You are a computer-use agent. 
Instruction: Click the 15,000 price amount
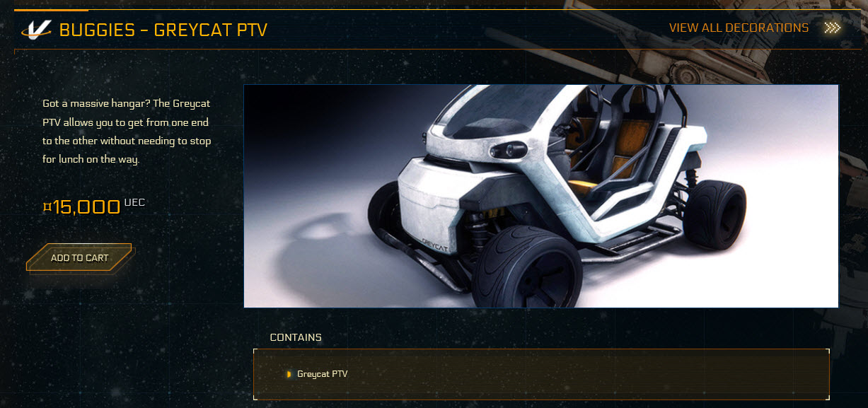(x=86, y=207)
